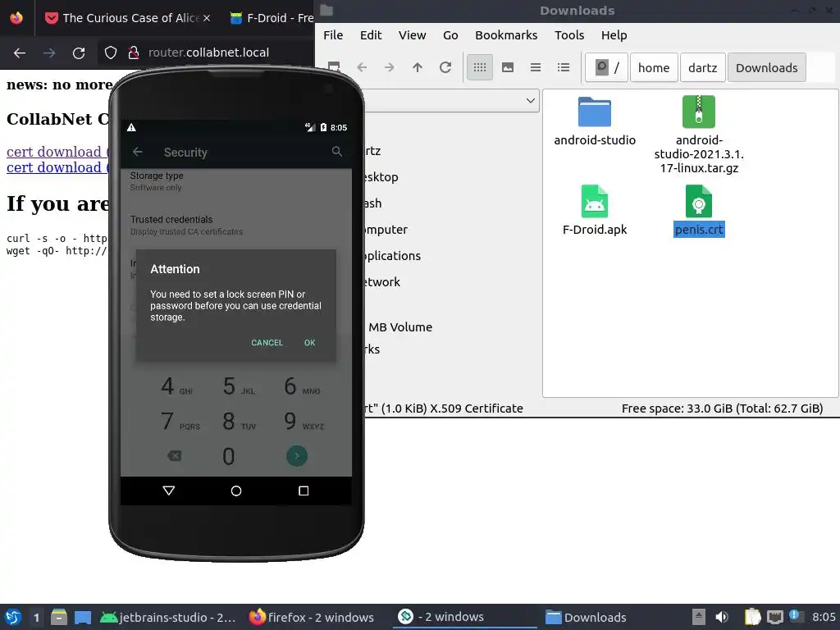840x630 pixels.
Task: Open Downloads taskbar entry
Action: click(x=586, y=617)
